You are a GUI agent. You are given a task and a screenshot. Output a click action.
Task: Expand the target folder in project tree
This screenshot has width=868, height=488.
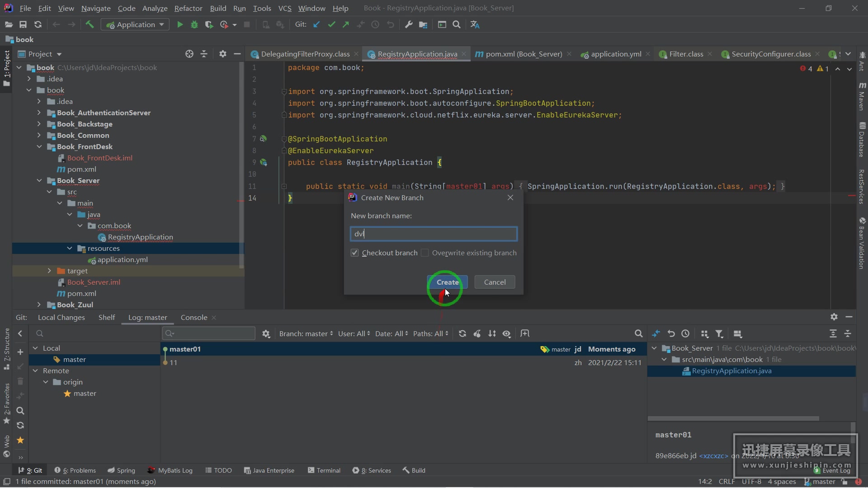[49, 271]
